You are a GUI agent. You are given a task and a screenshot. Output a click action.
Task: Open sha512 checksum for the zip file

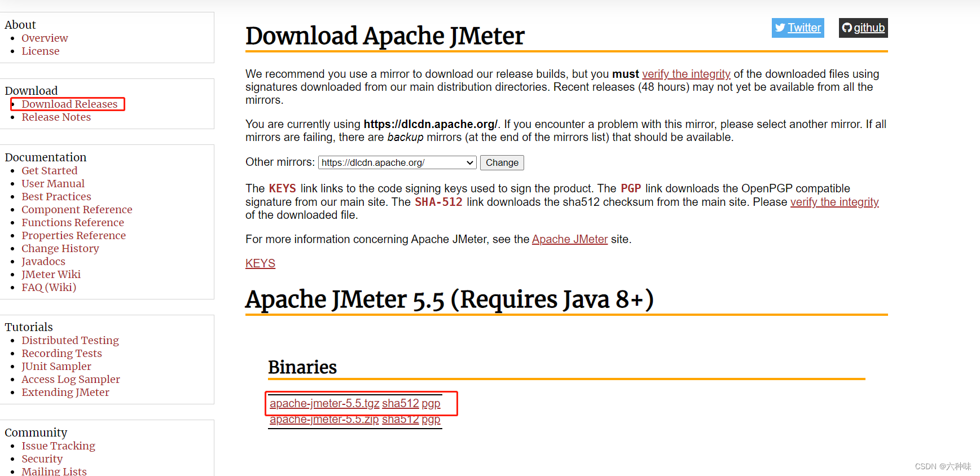pos(401,420)
